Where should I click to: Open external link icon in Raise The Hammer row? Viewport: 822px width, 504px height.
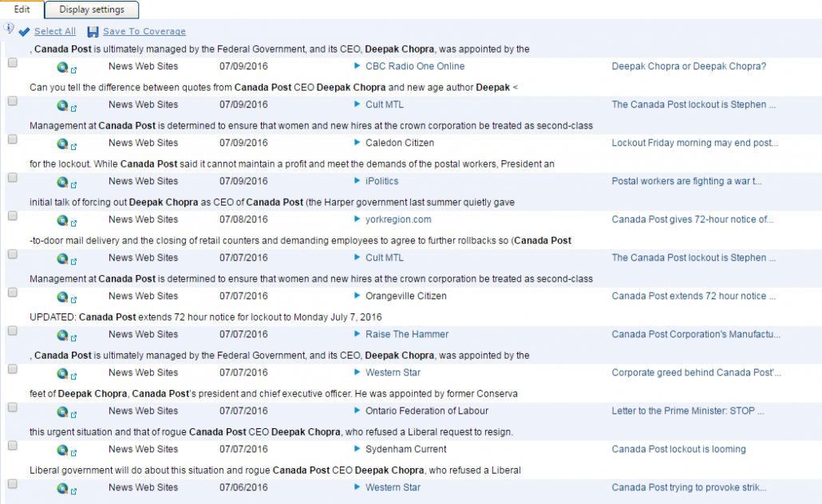(74, 337)
